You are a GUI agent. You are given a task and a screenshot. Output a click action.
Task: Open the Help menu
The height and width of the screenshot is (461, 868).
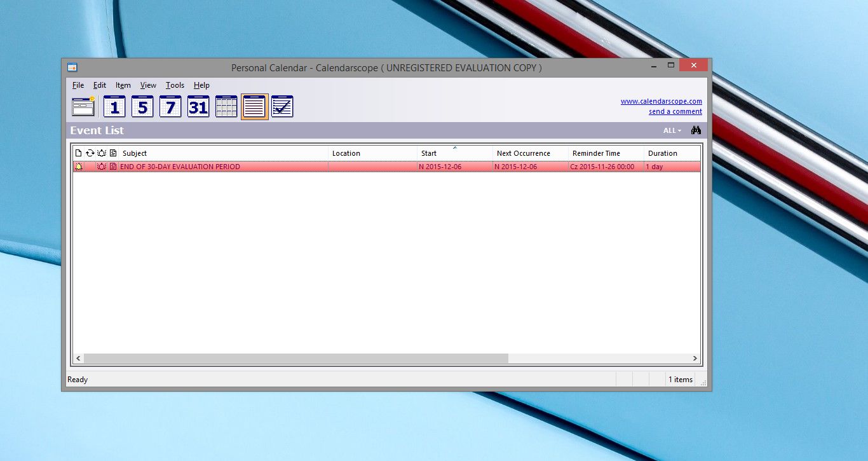click(201, 85)
